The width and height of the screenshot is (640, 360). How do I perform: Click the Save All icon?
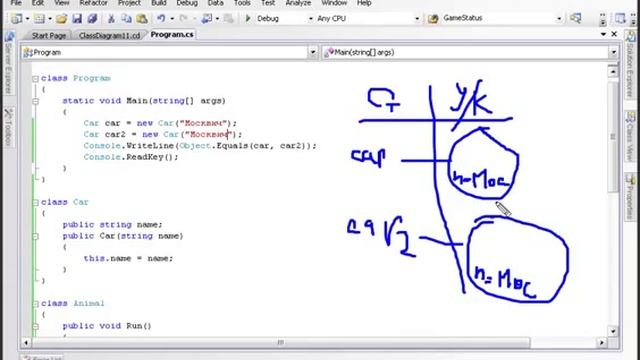click(x=92, y=18)
